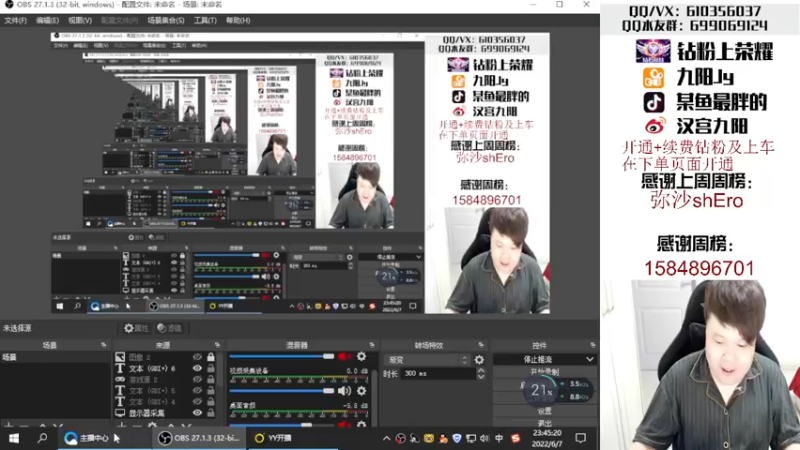The height and width of the screenshot is (450, 800).
Task: Open 编辑(E) menu
Action: 47,20
